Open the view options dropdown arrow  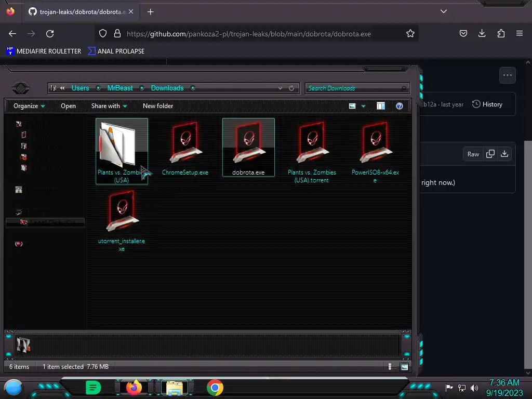(x=363, y=106)
